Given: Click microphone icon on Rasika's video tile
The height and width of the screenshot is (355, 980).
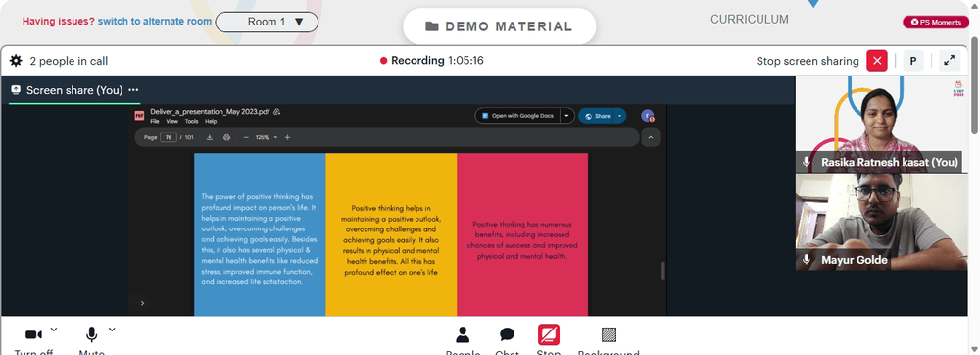Looking at the screenshot, I should pyautogui.click(x=807, y=162).
